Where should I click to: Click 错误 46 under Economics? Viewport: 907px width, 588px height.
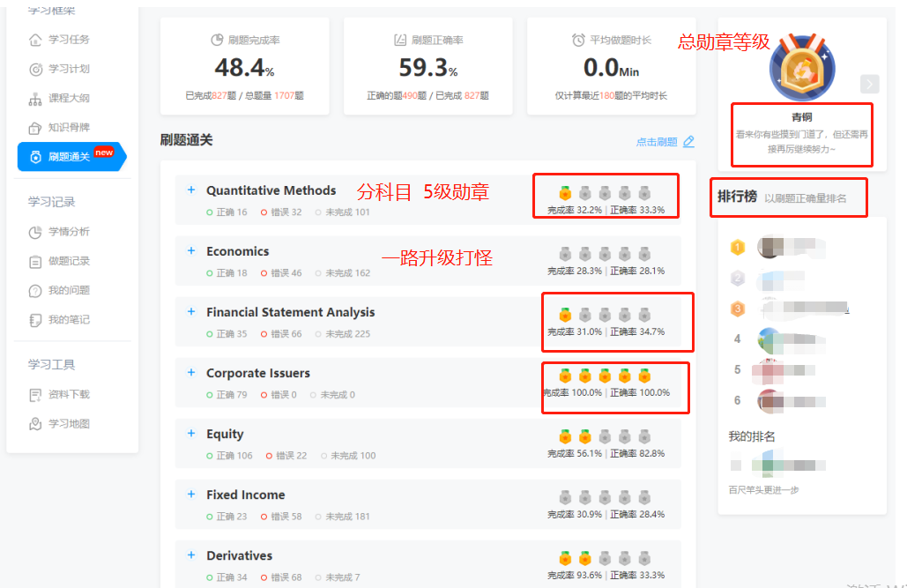(281, 273)
